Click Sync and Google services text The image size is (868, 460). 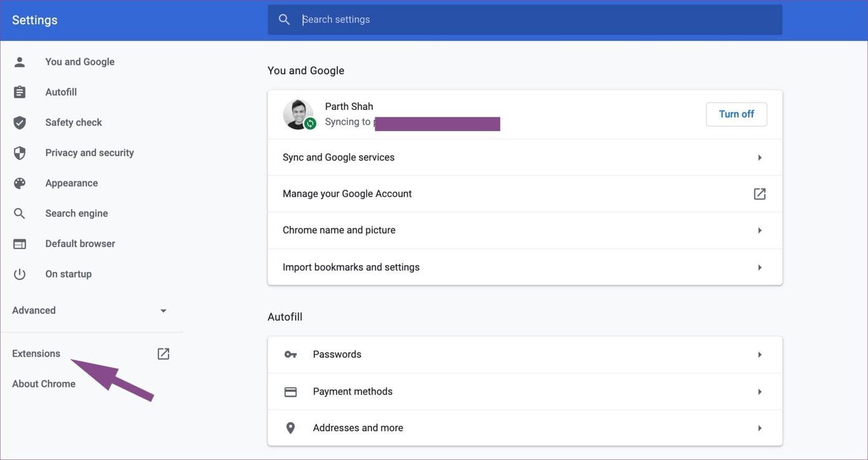coord(339,157)
